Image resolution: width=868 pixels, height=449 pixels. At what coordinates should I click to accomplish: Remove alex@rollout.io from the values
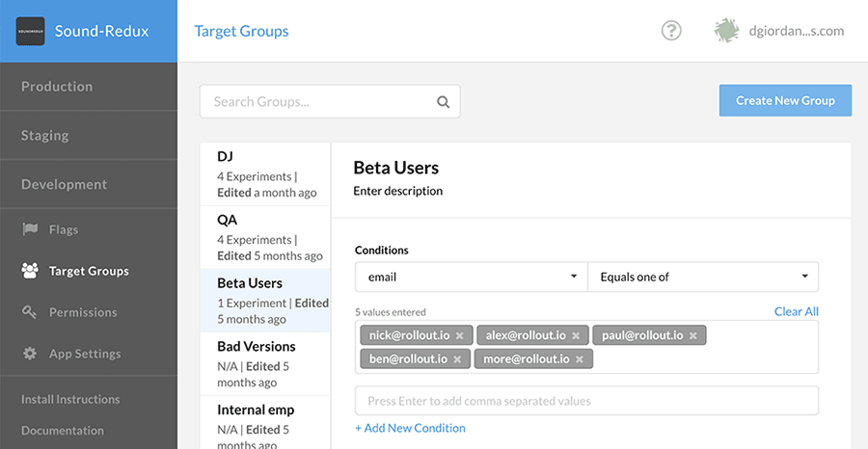576,336
